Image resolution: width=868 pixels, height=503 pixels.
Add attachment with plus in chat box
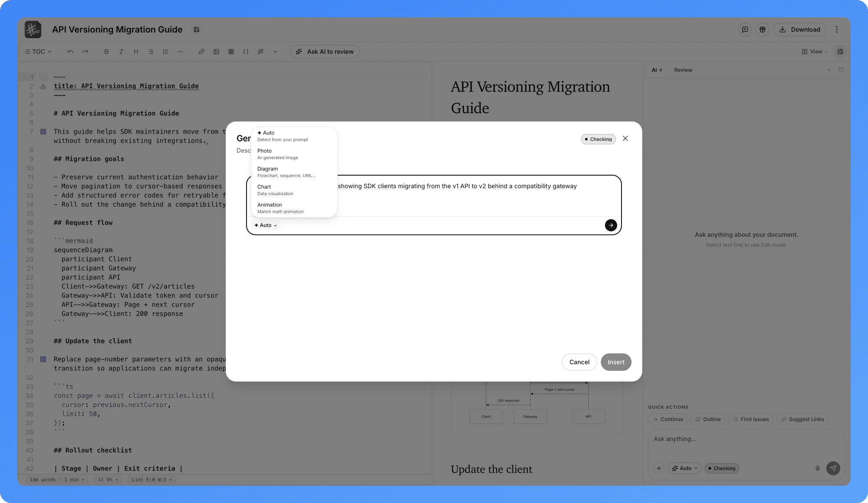(x=659, y=468)
